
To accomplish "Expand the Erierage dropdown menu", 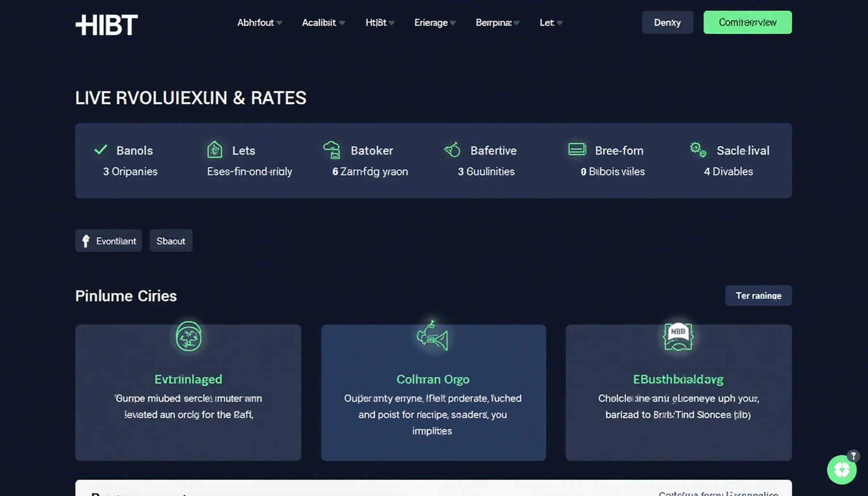I will 434,23.
